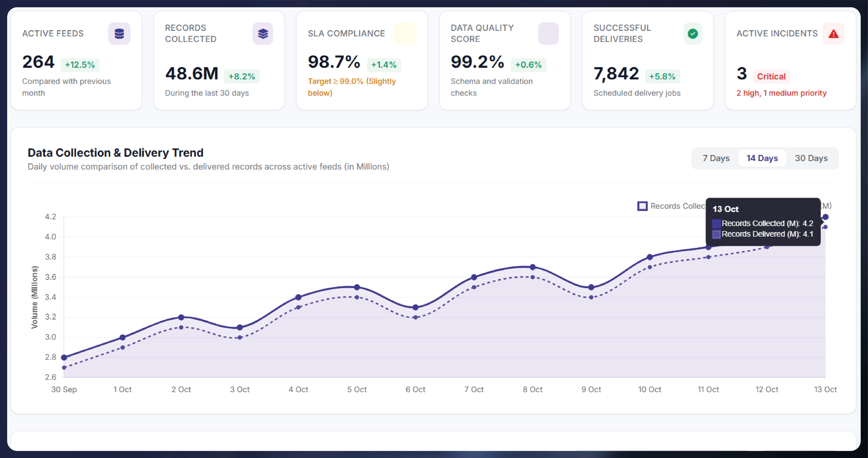
Task: Click the 7,842 successful deliveries value
Action: pos(616,74)
